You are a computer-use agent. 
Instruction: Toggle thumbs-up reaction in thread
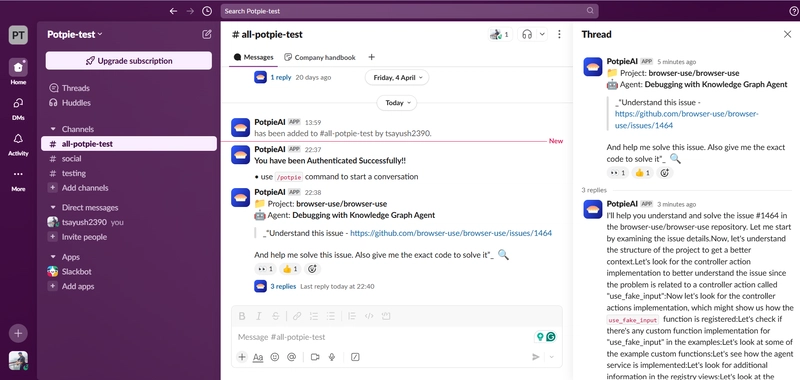642,173
